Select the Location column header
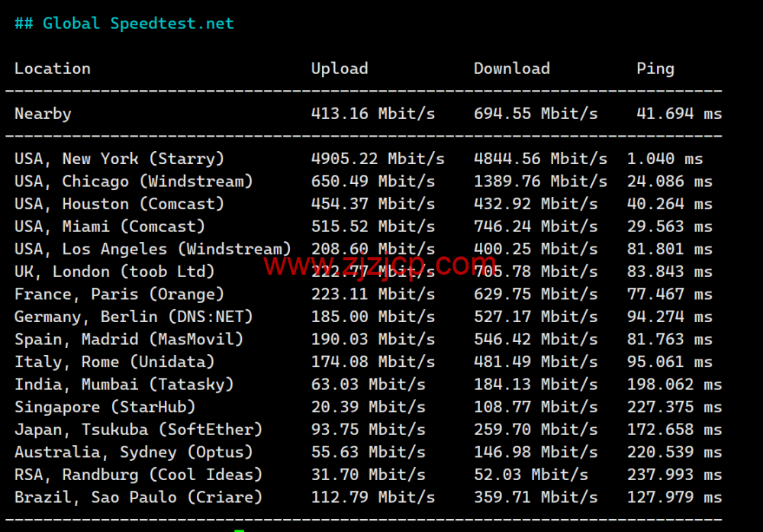The image size is (763, 532). [x=52, y=69]
